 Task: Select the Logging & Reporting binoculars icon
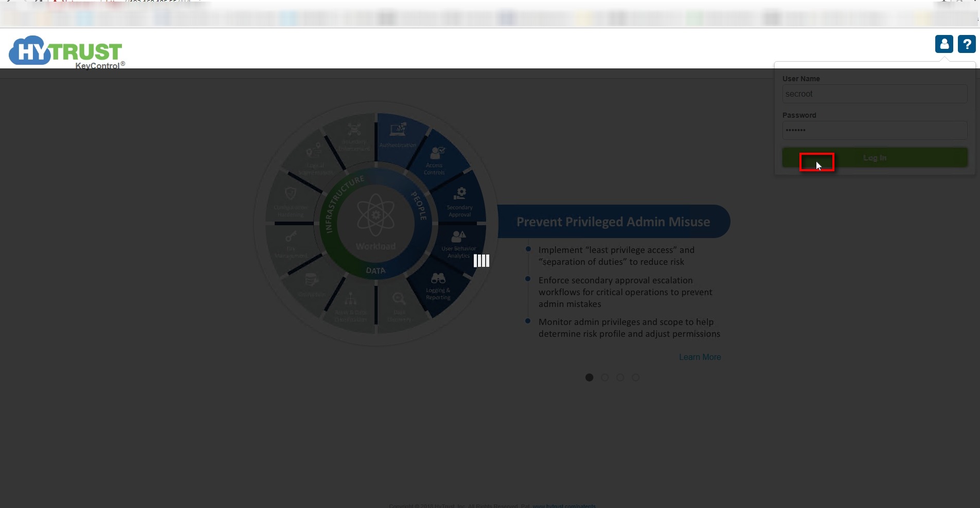point(438,279)
